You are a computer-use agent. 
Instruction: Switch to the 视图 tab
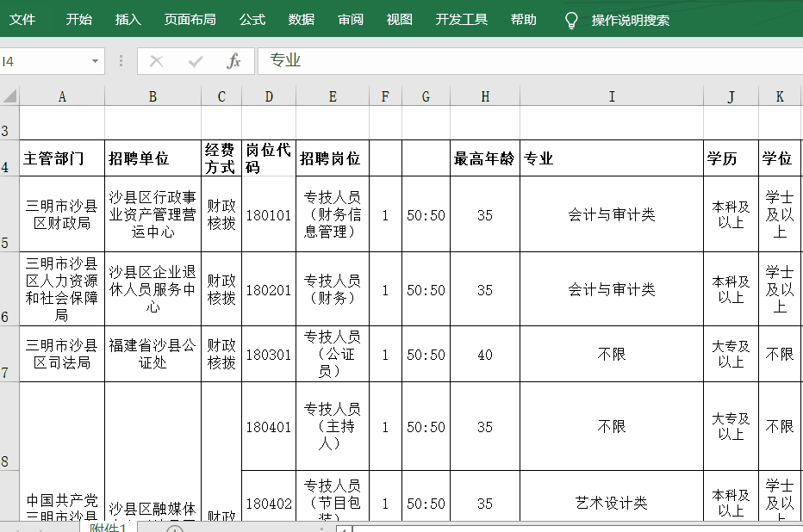tap(400, 20)
